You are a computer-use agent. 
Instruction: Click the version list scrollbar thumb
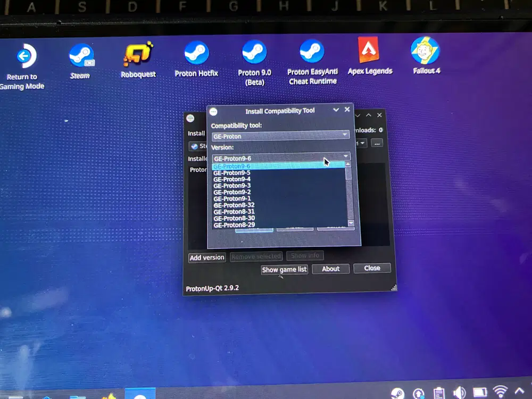[348, 173]
